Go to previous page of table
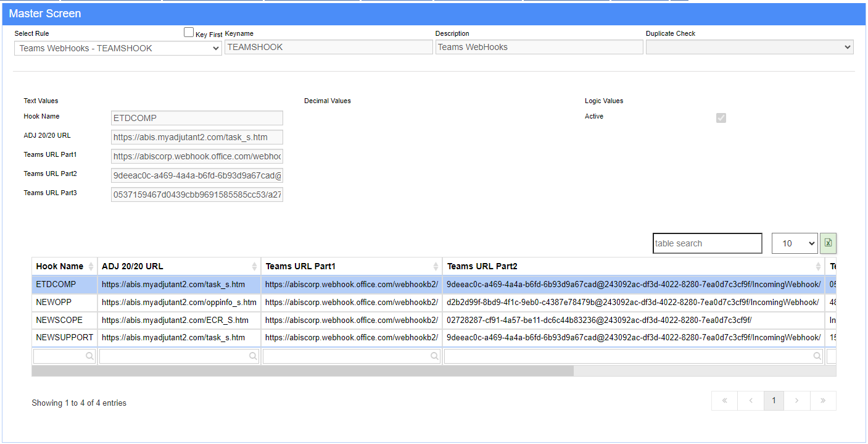 [751, 401]
